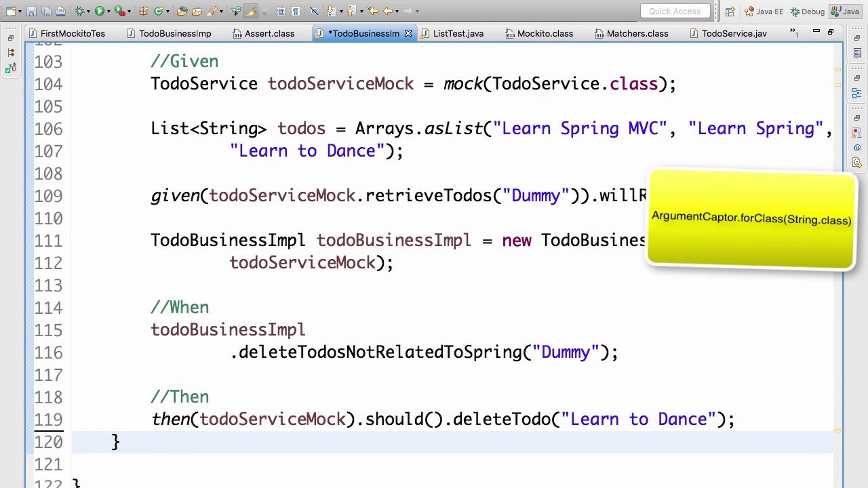Click the Open Perspective icon
The height and width of the screenshot is (488, 868).
coord(730,12)
